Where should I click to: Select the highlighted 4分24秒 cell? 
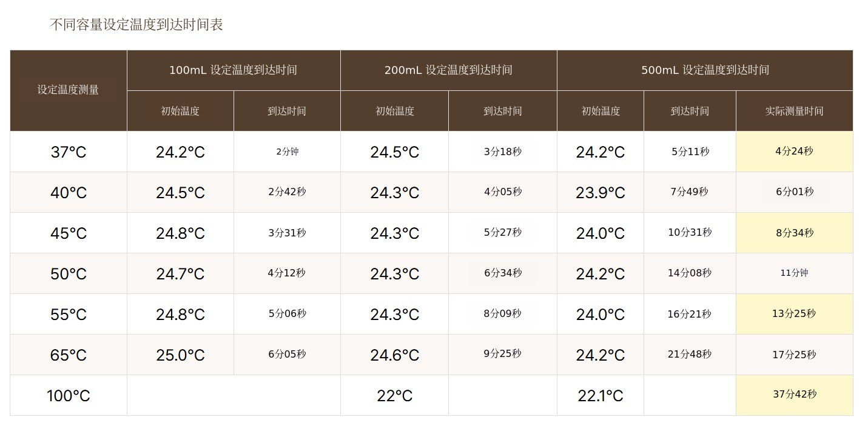(794, 152)
